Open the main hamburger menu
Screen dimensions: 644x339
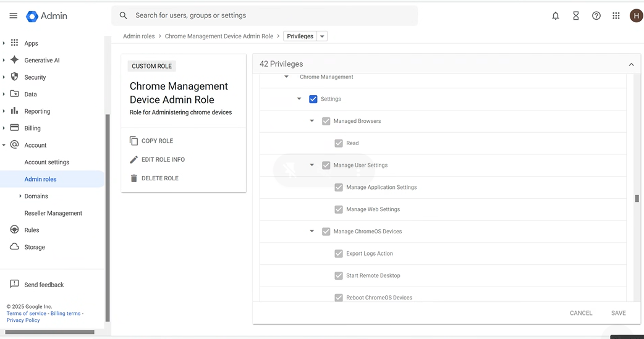[13, 16]
